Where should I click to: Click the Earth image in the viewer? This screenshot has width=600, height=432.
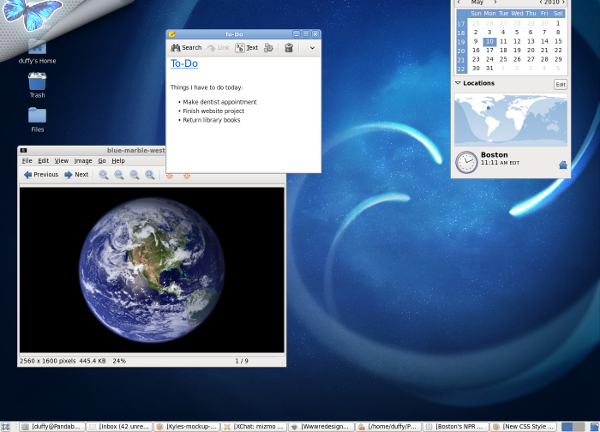click(x=152, y=270)
